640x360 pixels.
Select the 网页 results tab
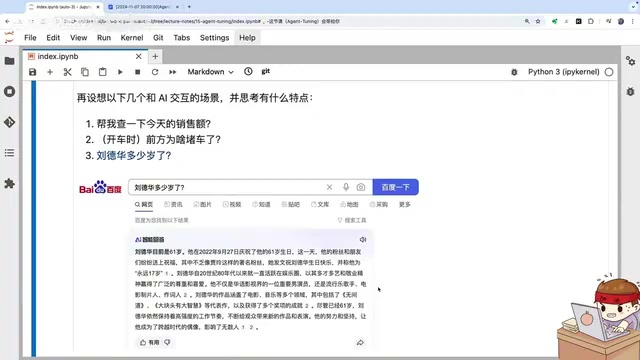tap(144, 204)
